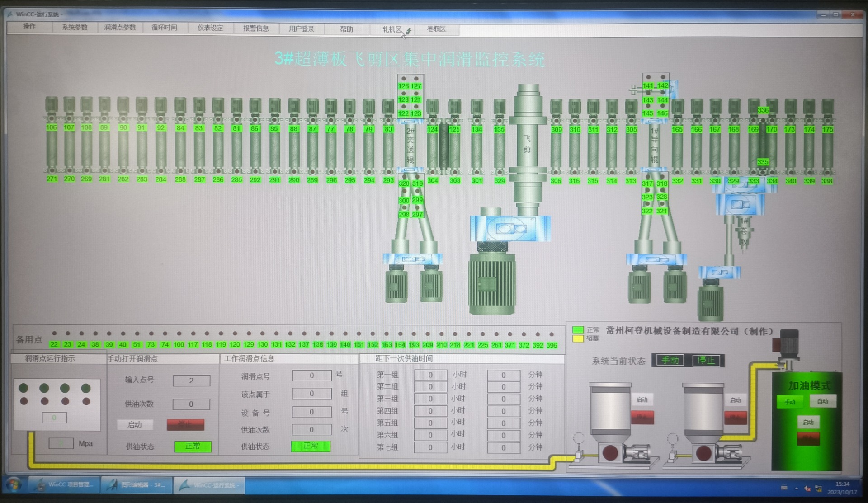
Task: Click the 停止 system status indicator
Action: (x=706, y=360)
